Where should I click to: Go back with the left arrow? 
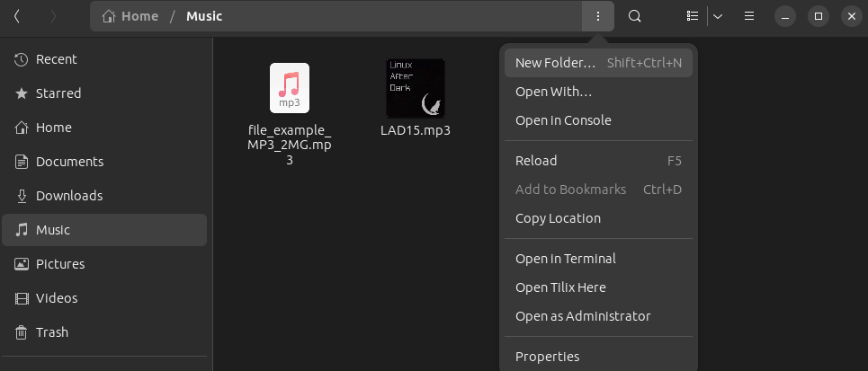pyautogui.click(x=17, y=16)
